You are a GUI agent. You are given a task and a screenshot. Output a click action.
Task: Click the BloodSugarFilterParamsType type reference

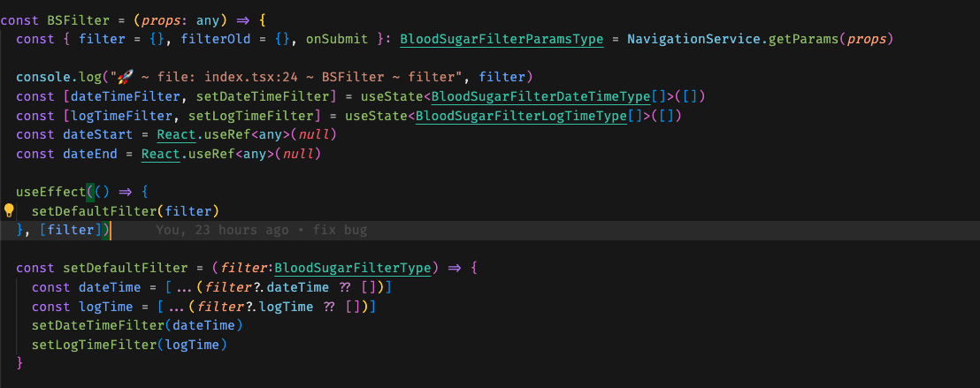(x=501, y=40)
